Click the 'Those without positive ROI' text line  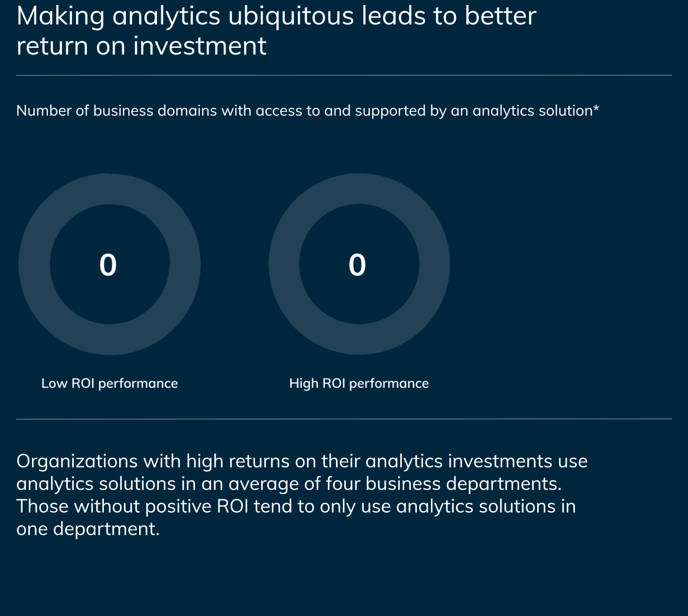tap(296, 507)
